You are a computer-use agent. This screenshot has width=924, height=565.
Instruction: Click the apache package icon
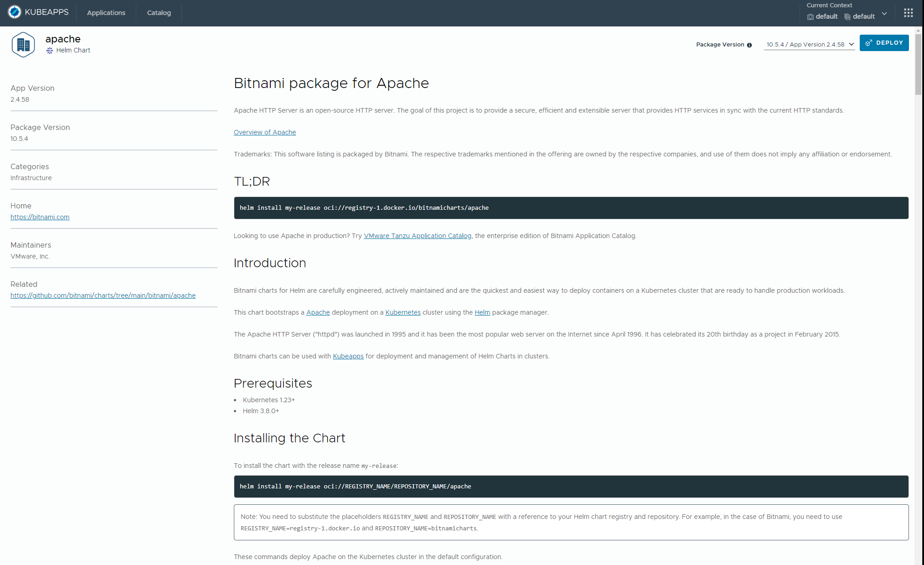coord(23,45)
